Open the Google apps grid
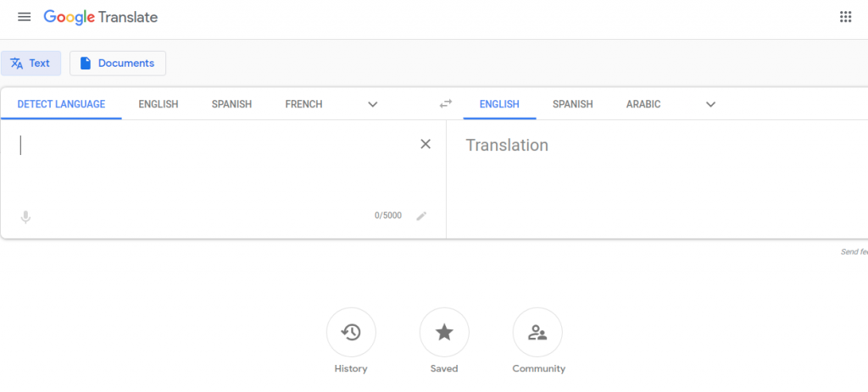Viewport: 868px width, 392px height. [x=845, y=17]
